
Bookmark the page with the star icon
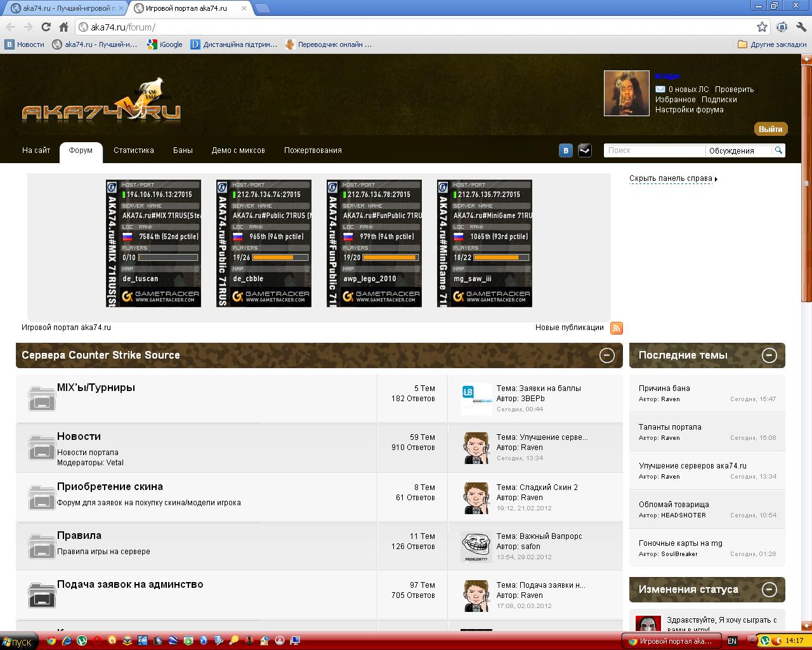click(762, 27)
